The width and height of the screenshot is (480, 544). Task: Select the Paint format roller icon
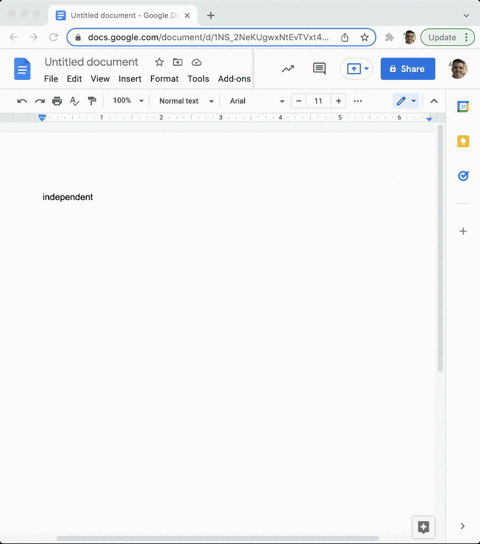tap(92, 101)
